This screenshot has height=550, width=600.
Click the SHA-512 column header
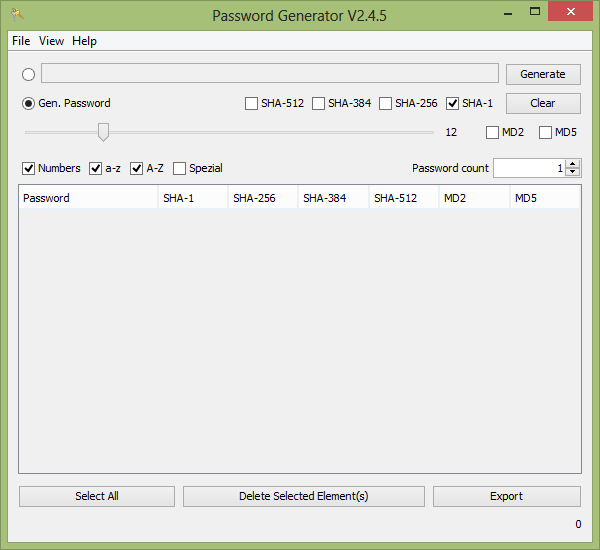click(x=404, y=198)
